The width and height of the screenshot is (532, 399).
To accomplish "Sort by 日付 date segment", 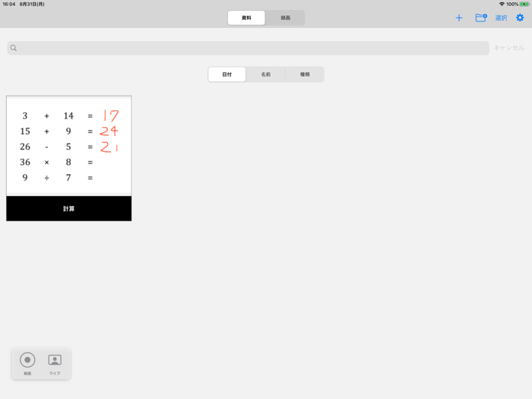I will point(226,74).
